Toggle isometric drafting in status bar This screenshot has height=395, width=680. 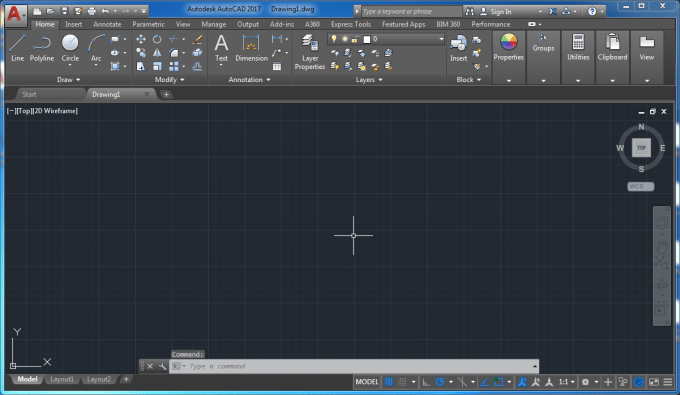[x=462, y=382]
